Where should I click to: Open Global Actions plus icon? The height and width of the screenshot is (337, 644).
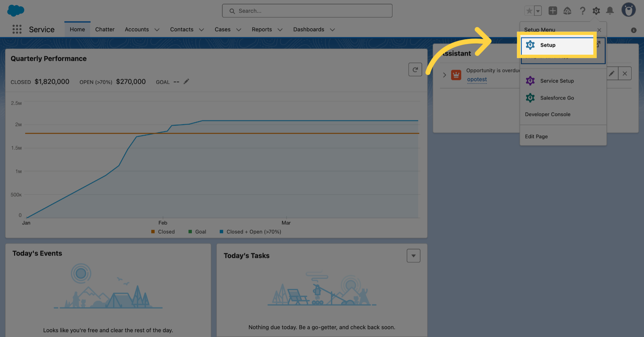click(553, 11)
